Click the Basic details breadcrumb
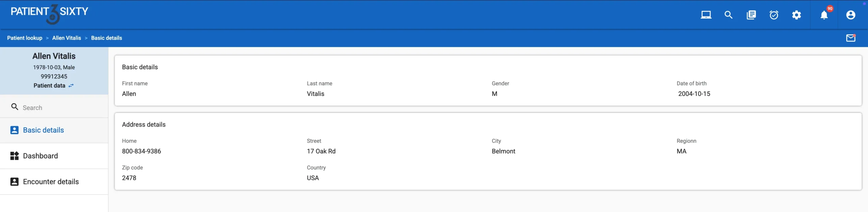This screenshot has width=868, height=212. 106,38
